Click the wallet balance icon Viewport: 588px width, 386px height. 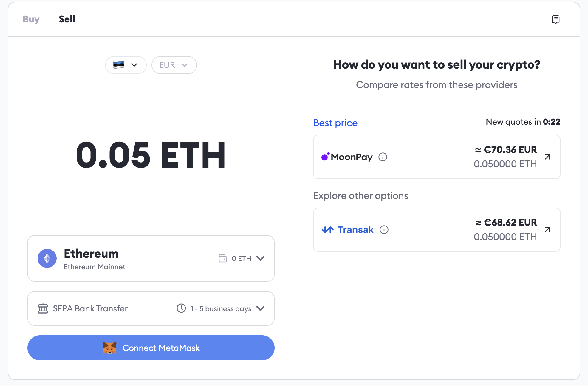[x=223, y=258]
